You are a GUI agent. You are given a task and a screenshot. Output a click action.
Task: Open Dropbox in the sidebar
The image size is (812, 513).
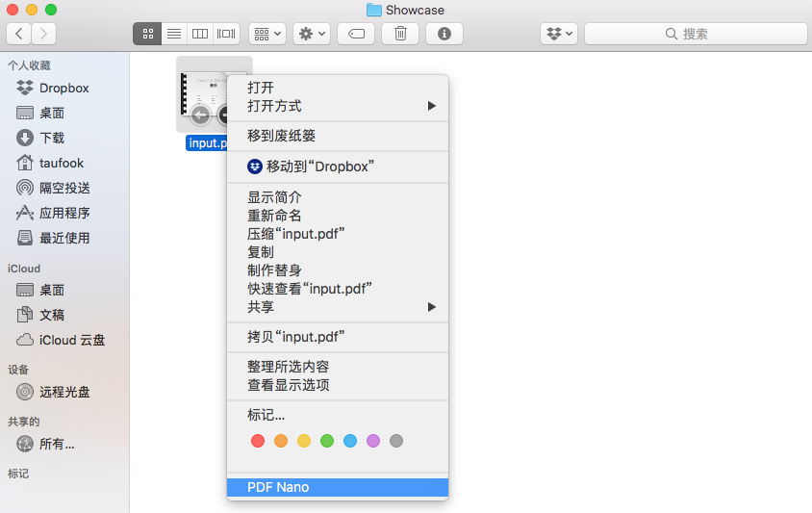pos(64,89)
